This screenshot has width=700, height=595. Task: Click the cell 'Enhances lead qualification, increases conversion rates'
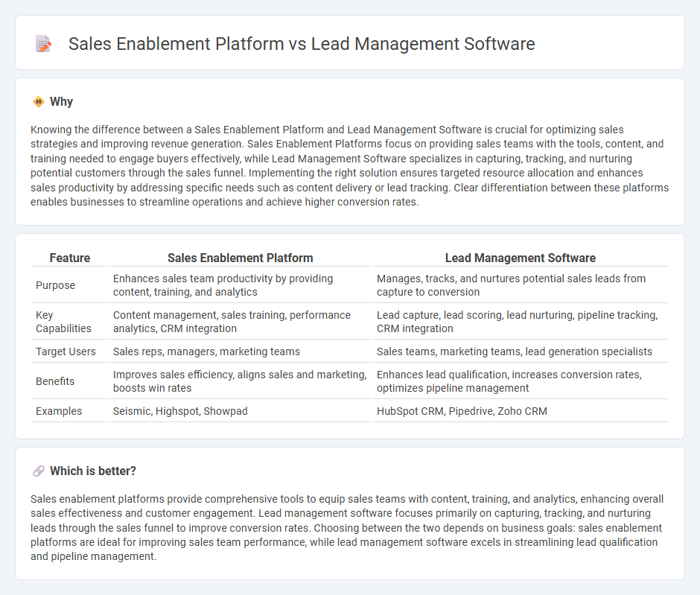click(520, 381)
